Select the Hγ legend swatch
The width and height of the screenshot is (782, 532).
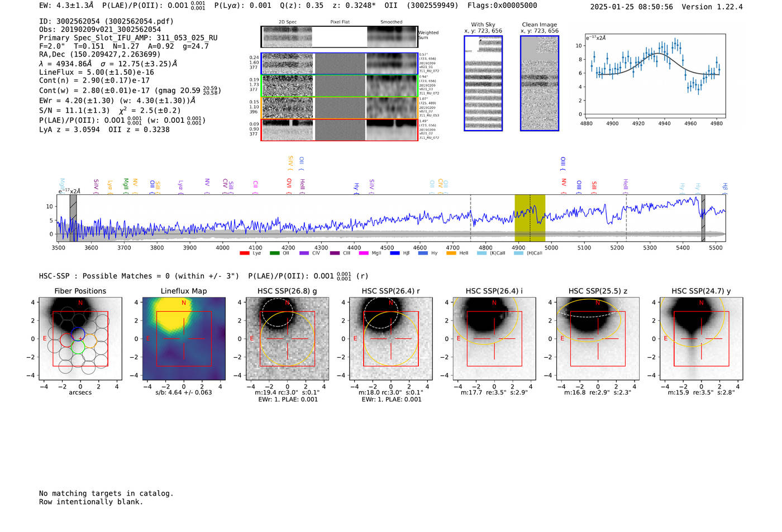(423, 253)
